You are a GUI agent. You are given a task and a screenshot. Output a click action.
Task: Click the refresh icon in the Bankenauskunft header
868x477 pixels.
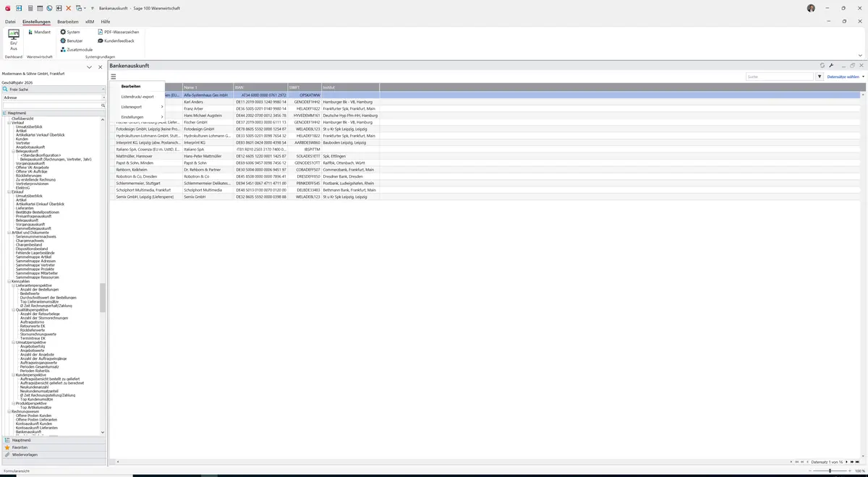tap(822, 66)
